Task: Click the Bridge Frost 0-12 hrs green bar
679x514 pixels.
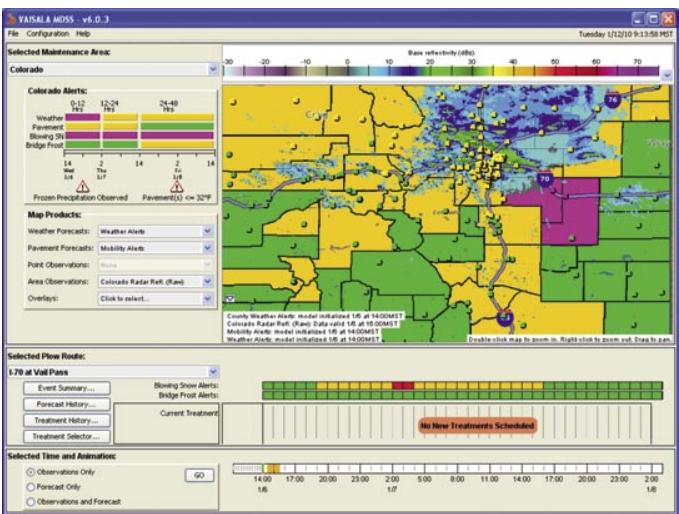Action: coord(82,145)
